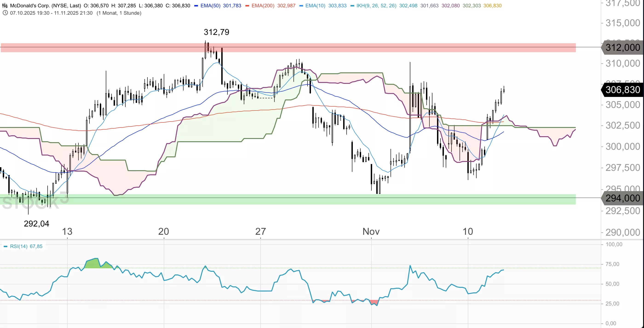Click the EMA(10) indicator label
The height and width of the screenshot is (328, 644).
pos(315,6)
